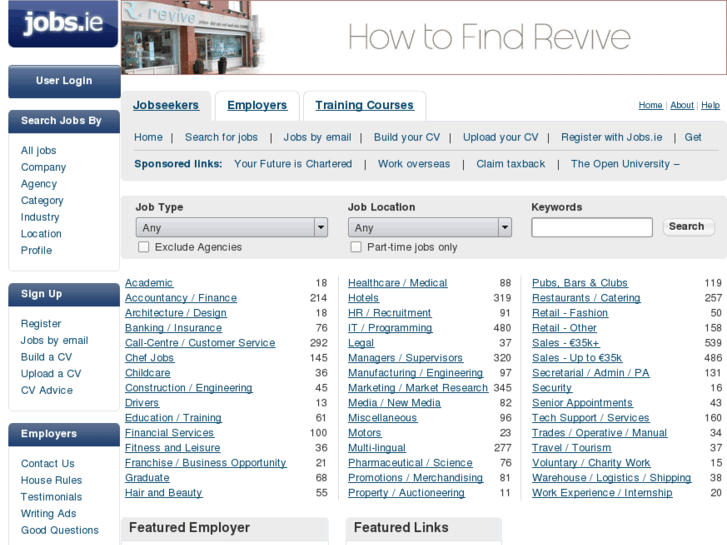Open Good Questions in the sidebar
This screenshot has width=727, height=545.
click(x=60, y=531)
